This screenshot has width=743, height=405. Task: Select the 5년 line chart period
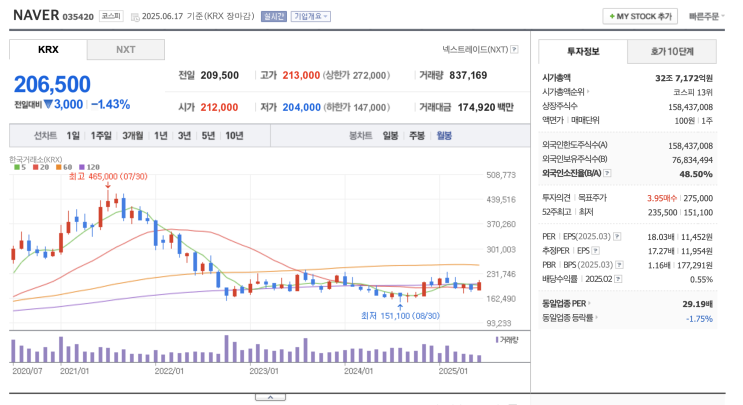click(208, 136)
